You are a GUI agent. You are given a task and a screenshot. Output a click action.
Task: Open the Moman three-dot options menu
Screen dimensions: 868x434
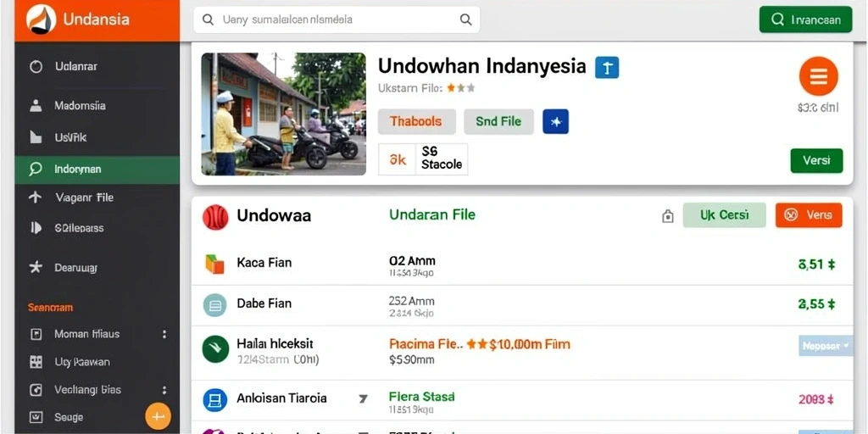pyautogui.click(x=164, y=334)
